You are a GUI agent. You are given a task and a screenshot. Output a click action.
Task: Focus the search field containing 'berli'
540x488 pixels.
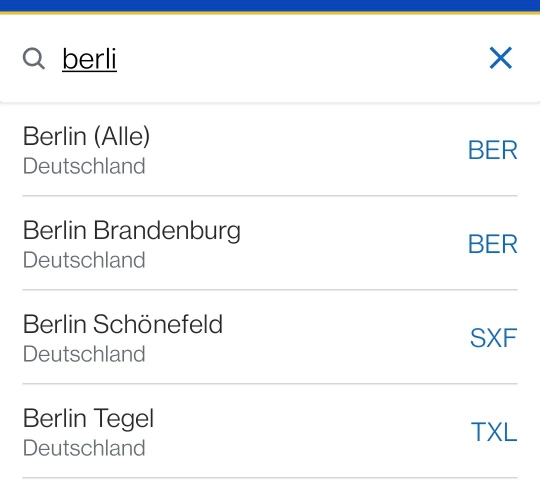pyautogui.click(x=270, y=59)
